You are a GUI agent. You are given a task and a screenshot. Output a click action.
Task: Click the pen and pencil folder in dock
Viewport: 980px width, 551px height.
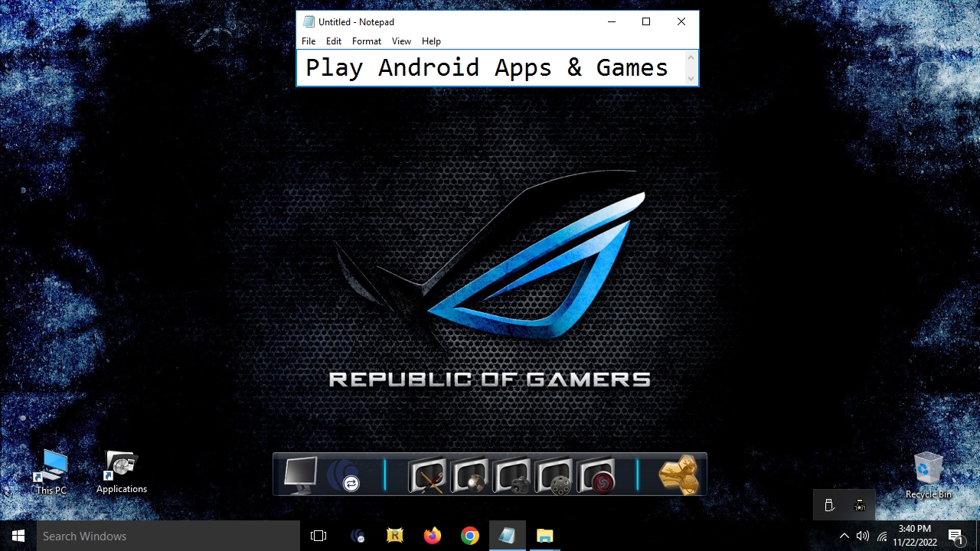coord(426,475)
